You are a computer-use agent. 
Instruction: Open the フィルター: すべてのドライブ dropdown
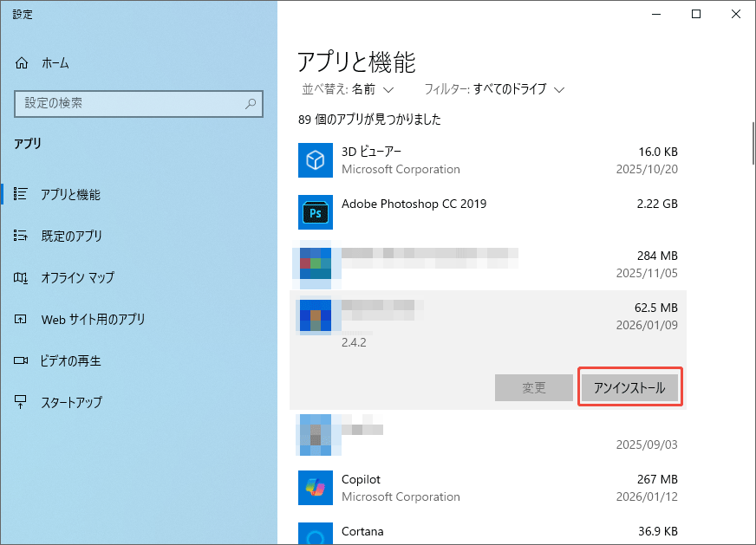[x=494, y=88]
